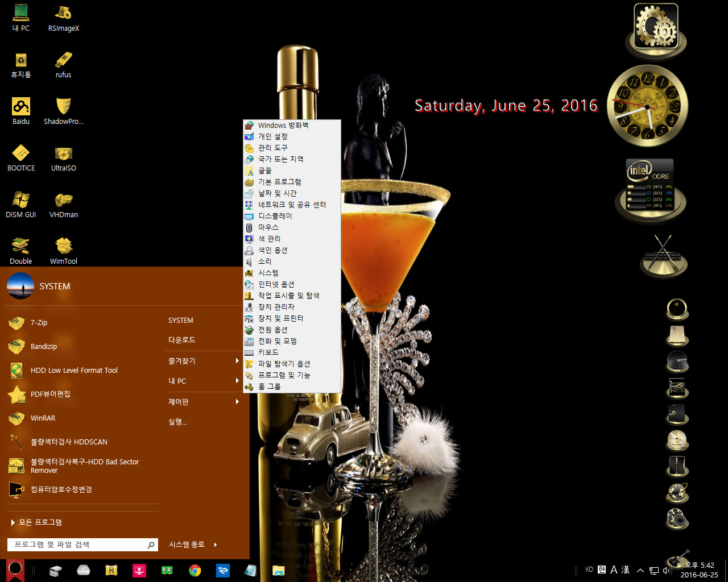Open 네트워크 및 공유 센터 entry
Screen dimensions: 728x582
coord(292,205)
